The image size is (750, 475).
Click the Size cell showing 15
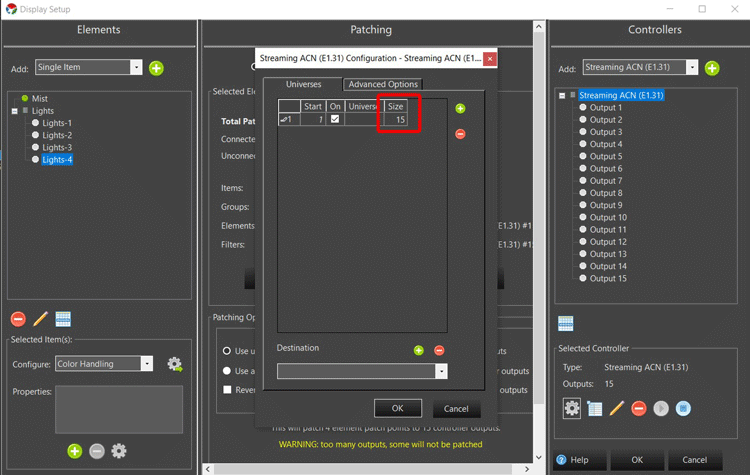click(x=396, y=120)
